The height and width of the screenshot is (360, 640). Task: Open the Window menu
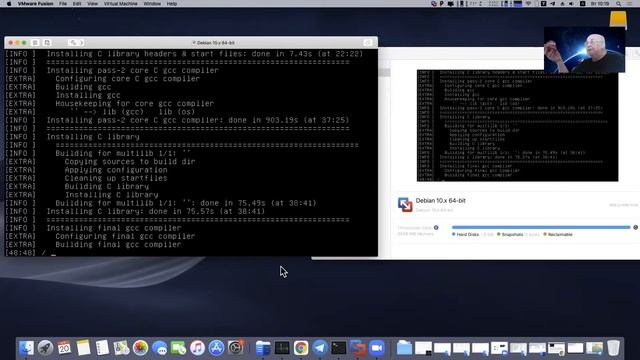pyautogui.click(x=152, y=4)
